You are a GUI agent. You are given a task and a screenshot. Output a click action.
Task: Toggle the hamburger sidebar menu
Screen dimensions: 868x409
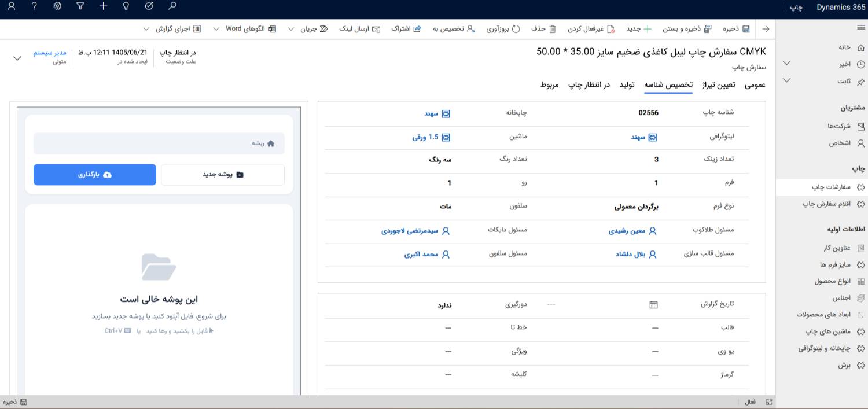[x=860, y=28]
